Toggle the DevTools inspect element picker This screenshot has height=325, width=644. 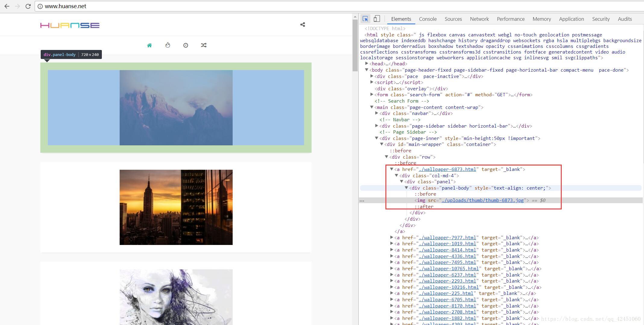pos(366,19)
